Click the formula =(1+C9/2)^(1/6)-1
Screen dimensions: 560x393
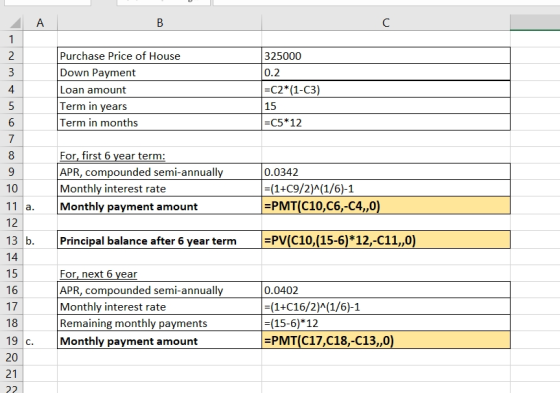pos(386,188)
